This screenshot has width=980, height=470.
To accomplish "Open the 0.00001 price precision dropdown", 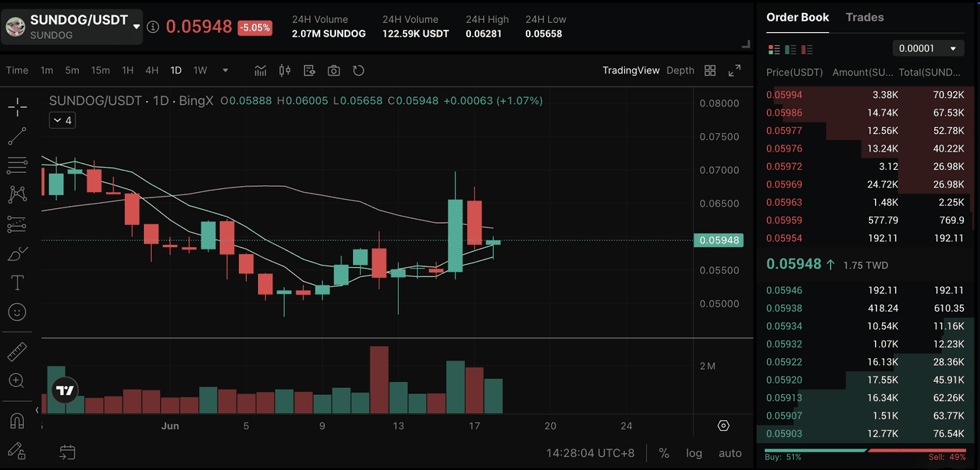I will pyautogui.click(x=928, y=48).
